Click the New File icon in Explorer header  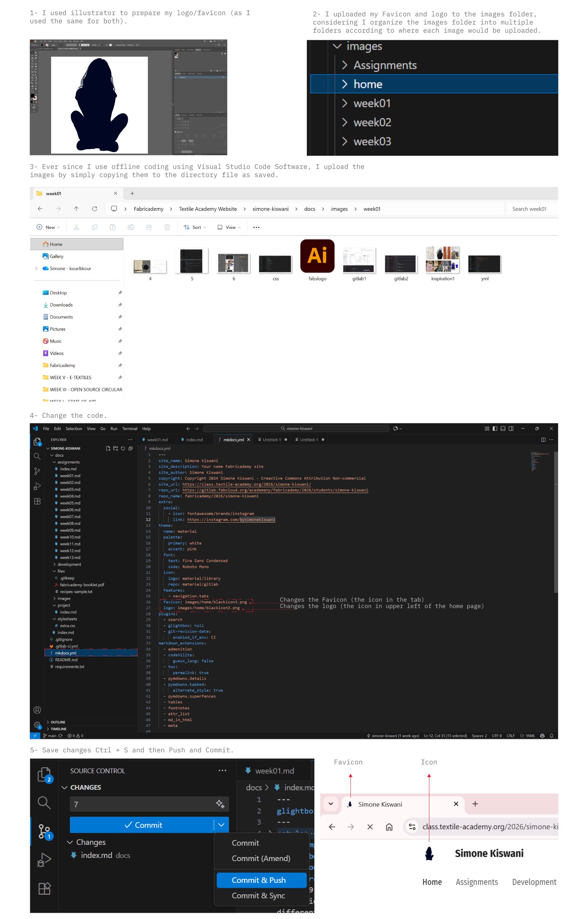click(108, 448)
